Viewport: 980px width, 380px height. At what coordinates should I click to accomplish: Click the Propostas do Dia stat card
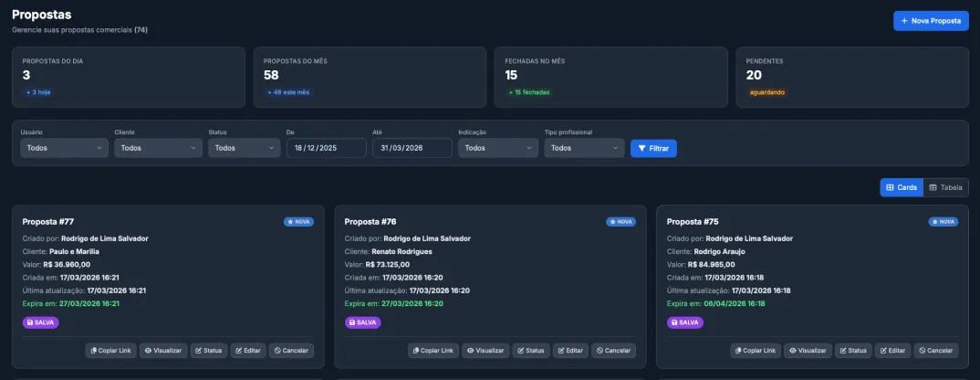click(129, 77)
